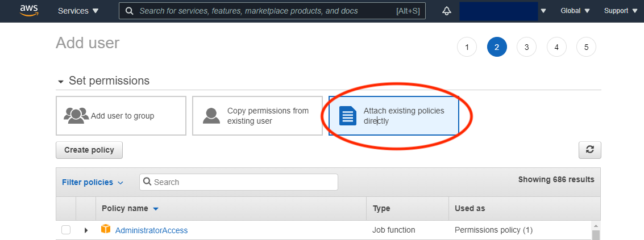Click the policy table scrollbar up arrow

pos(596,226)
